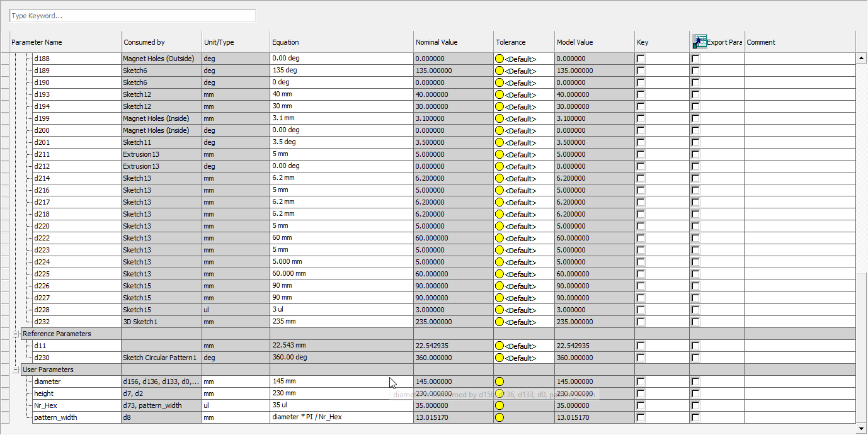Viewport: 868px width, 435px height.
Task: Click the tolerance circle for d211
Action: (x=500, y=154)
